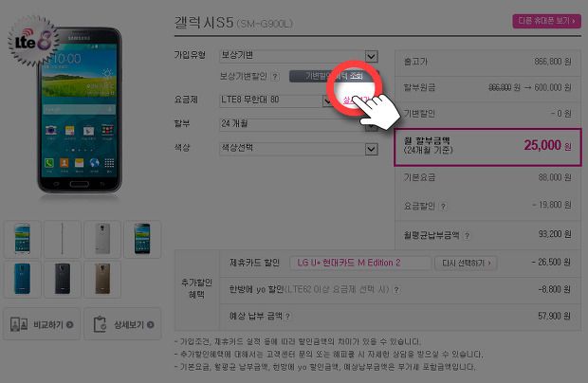Open the 할부 24 개월 dropdown
The image size is (588, 383).
pos(299,124)
